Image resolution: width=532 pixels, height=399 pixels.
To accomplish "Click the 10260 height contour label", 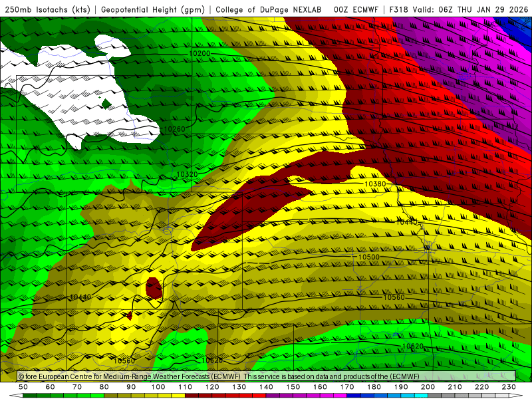I will click(x=174, y=129).
